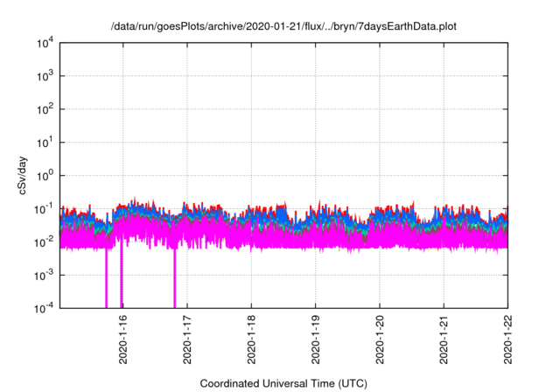The image size is (560, 392).
Task: Click the 10^-3 y-axis tick label
Action: [x=45, y=276]
